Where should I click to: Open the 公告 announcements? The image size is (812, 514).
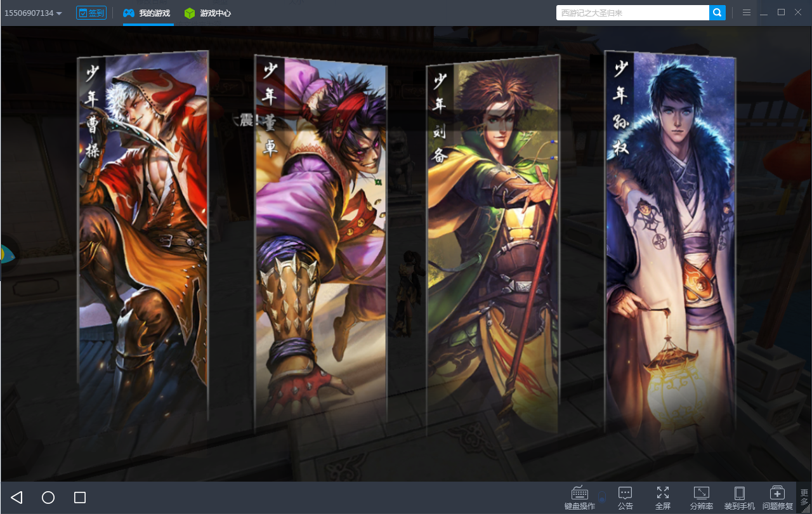point(625,498)
